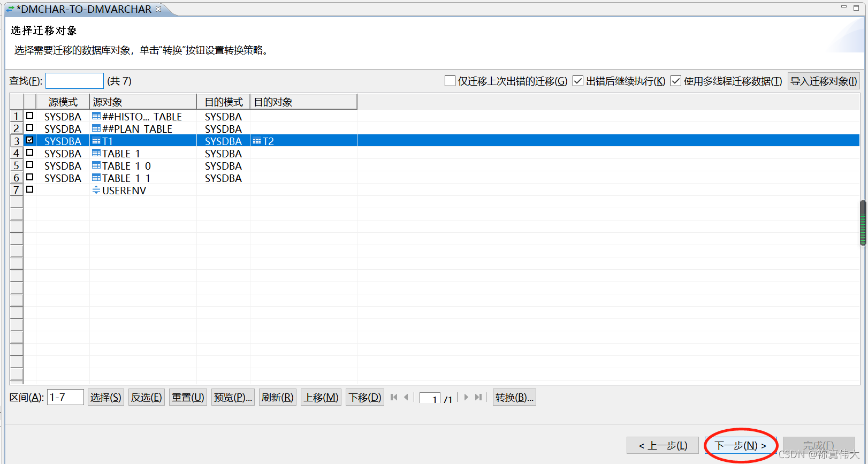Check row 2 ##PLAN TABLE checkbox

click(30, 128)
